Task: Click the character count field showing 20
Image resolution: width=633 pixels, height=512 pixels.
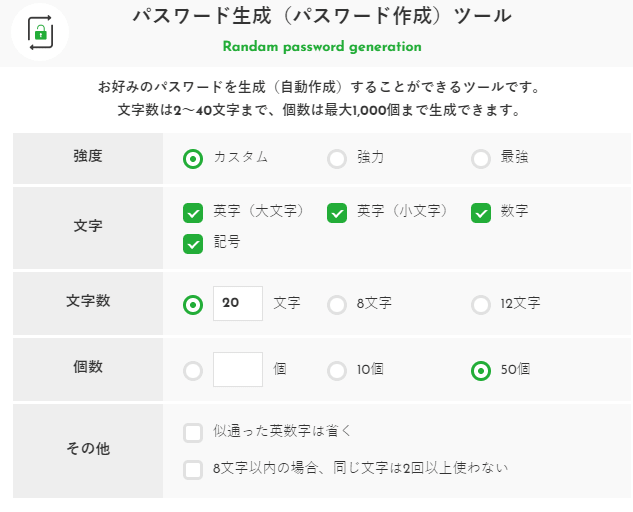Action: (x=238, y=303)
